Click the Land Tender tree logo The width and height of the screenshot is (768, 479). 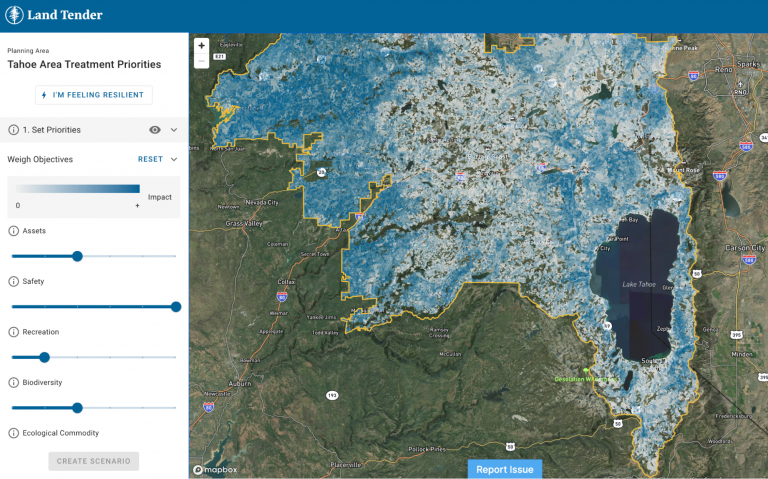15,15
